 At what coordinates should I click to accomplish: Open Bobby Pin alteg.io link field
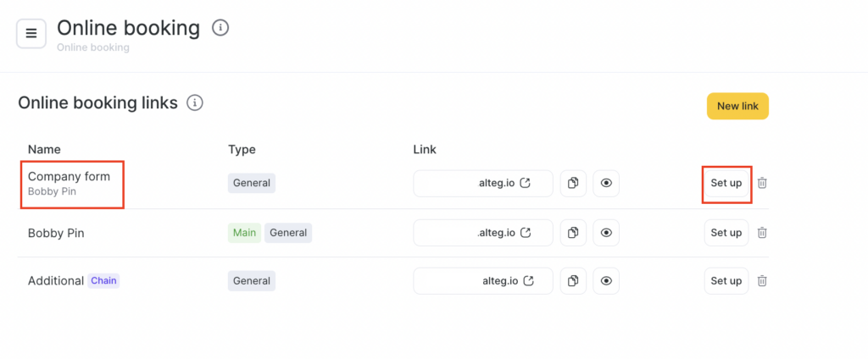coord(483,232)
